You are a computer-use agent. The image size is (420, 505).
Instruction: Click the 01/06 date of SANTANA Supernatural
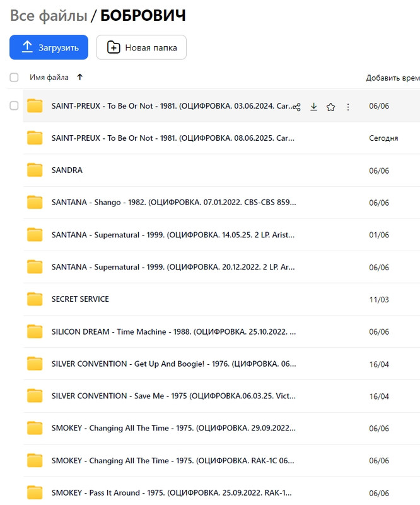379,235
